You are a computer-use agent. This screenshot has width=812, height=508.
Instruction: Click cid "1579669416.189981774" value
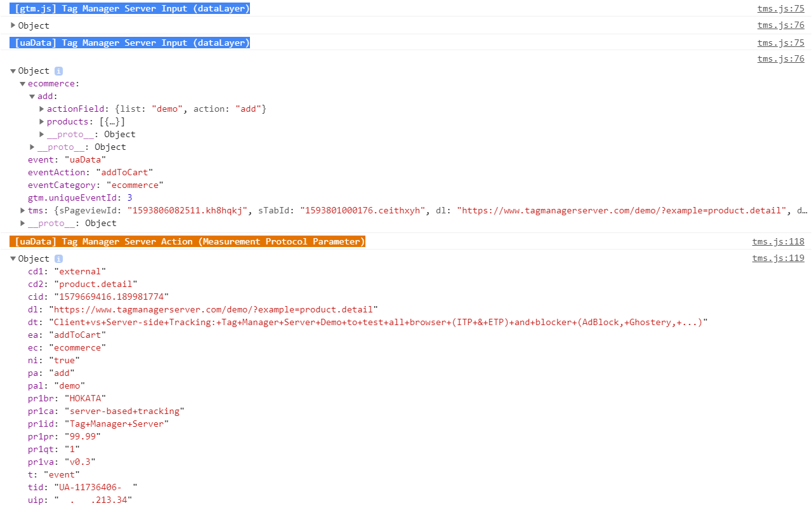click(112, 297)
